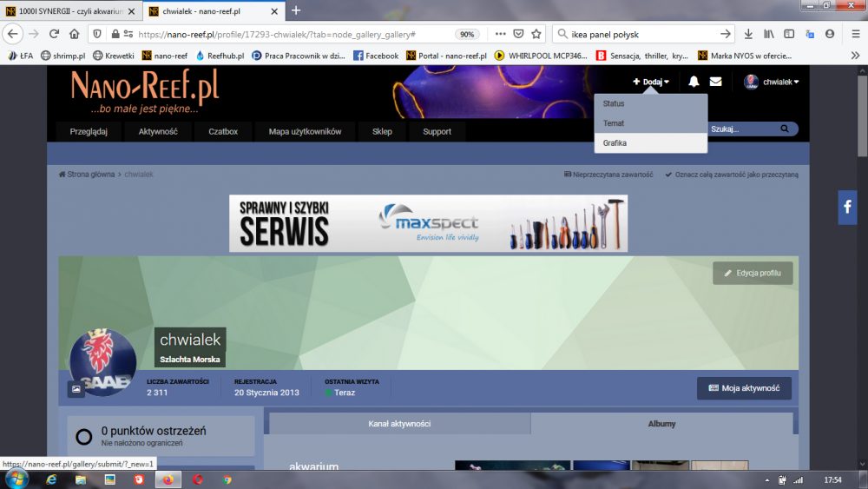This screenshot has height=489, width=868.
Task: Reload the page with the refresh icon
Action: [54, 34]
